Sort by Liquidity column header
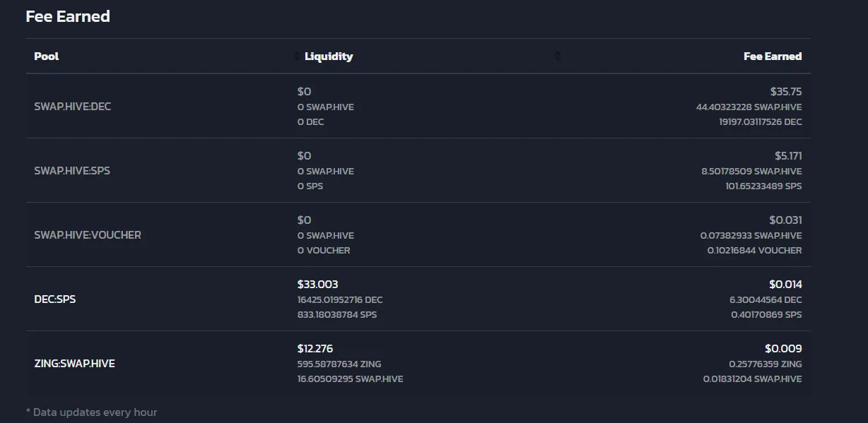The height and width of the screenshot is (423, 868). (x=329, y=56)
